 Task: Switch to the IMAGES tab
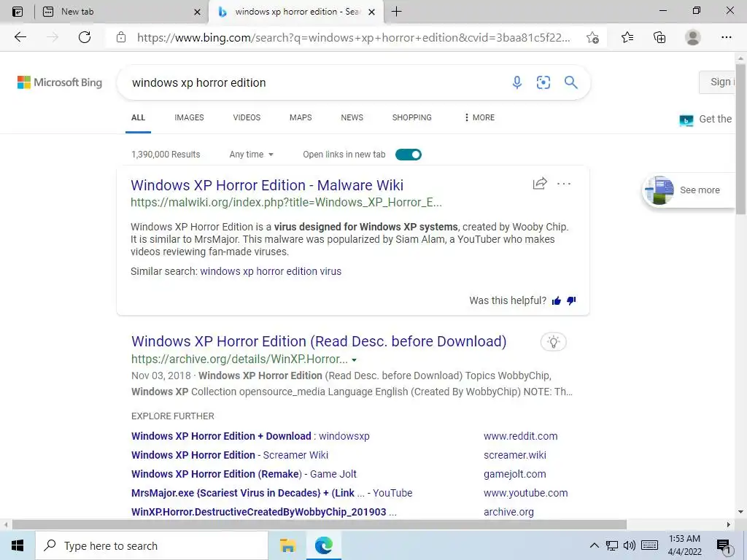[189, 117]
